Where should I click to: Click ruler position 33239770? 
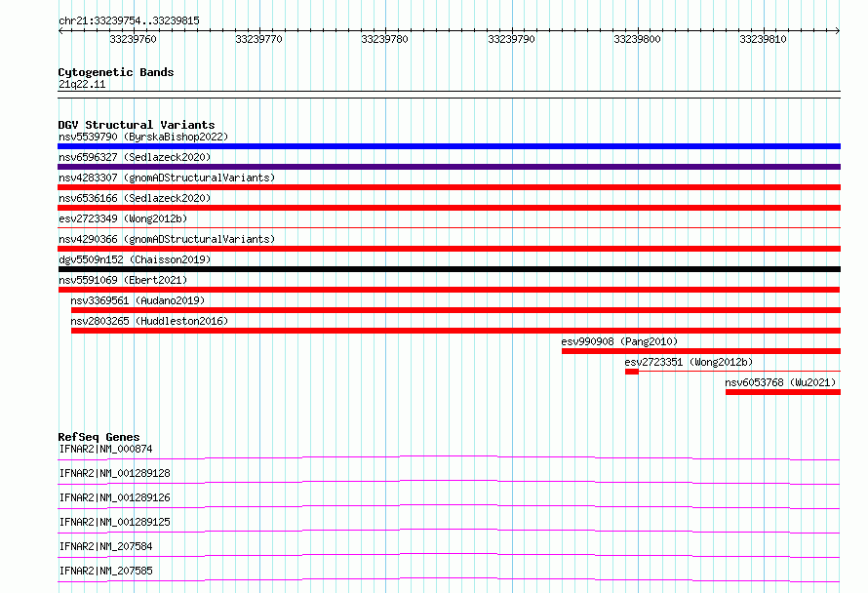258,39
